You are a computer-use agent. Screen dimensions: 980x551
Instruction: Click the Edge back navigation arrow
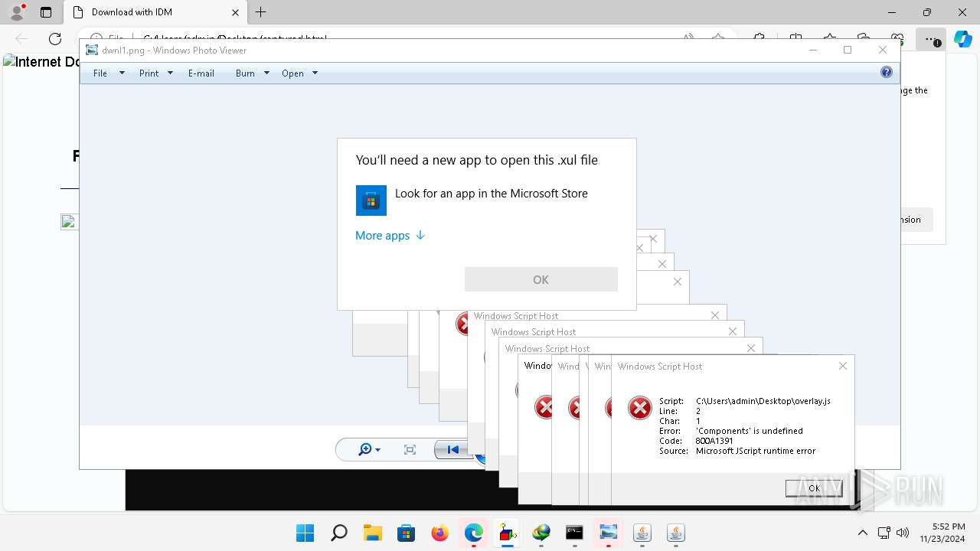click(x=21, y=38)
